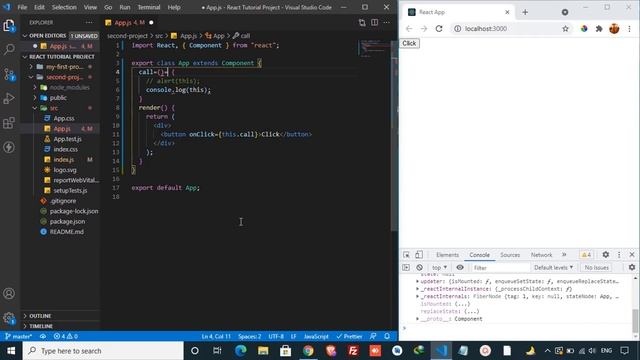Click the Click button on the web page
640x360 pixels.
pos(409,43)
